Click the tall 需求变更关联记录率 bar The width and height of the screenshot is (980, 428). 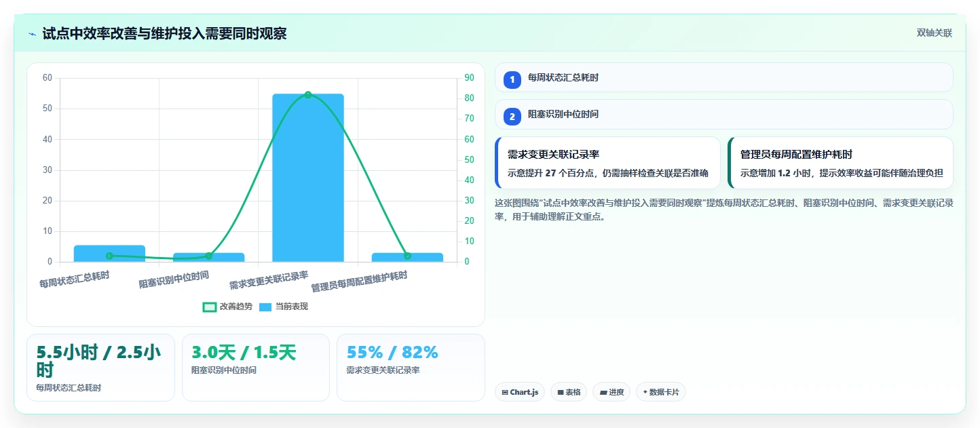click(308, 178)
